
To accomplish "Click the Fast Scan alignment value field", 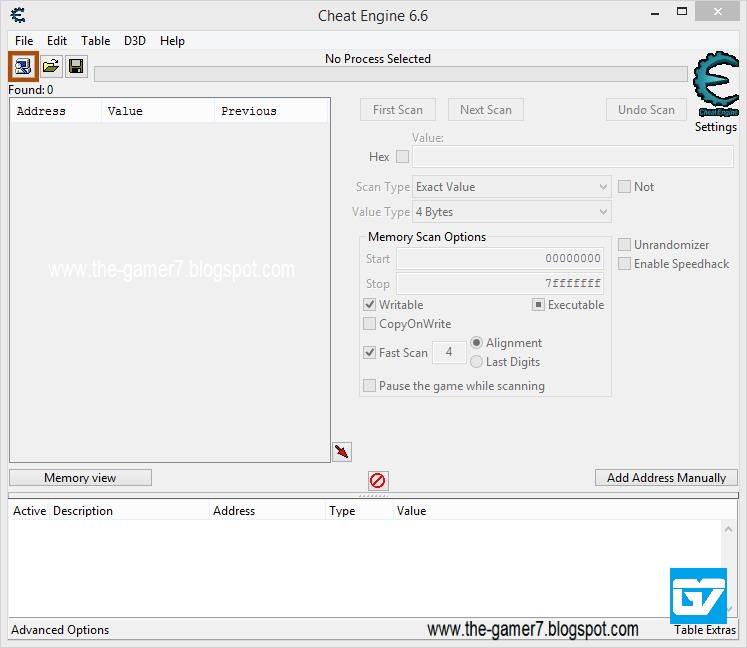I will [449, 352].
